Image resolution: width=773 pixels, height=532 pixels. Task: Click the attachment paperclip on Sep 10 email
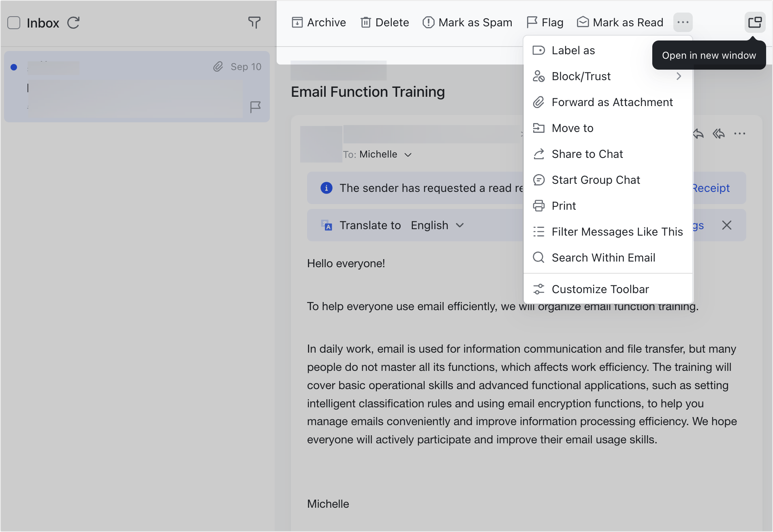tap(218, 67)
